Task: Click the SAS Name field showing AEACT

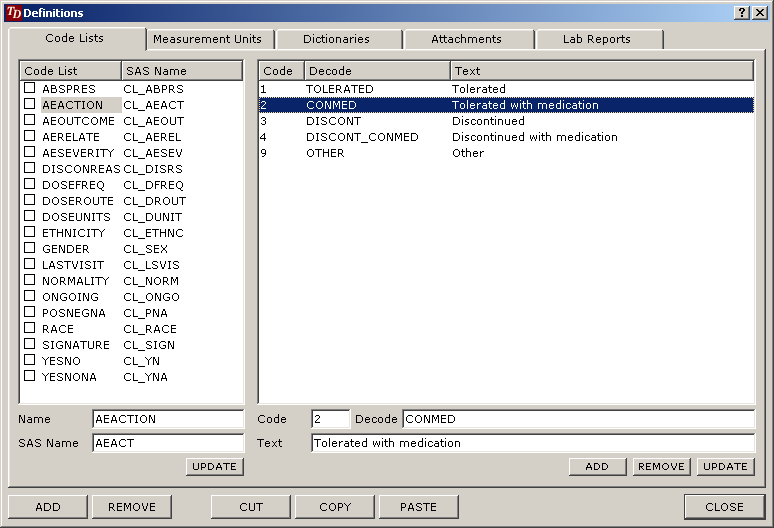Action: (x=167, y=443)
